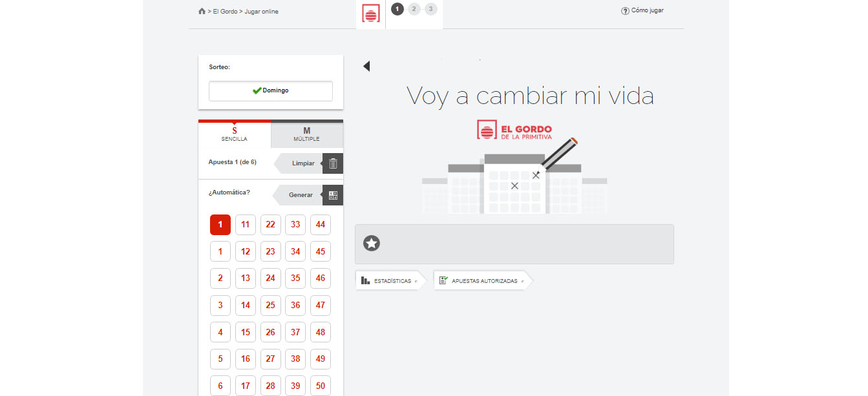Switch to the Múltiple bet tab

[307, 134]
